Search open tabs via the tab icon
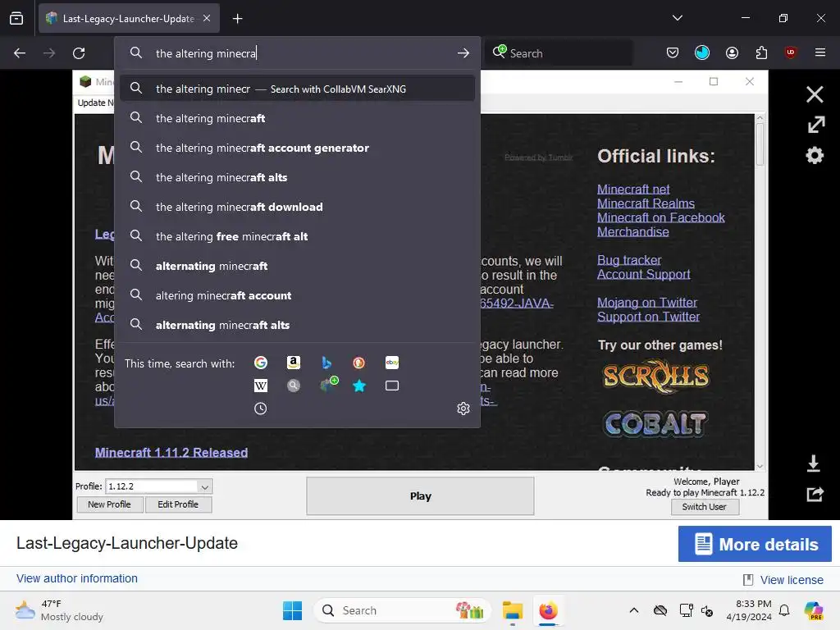The image size is (840, 630). [x=391, y=386]
